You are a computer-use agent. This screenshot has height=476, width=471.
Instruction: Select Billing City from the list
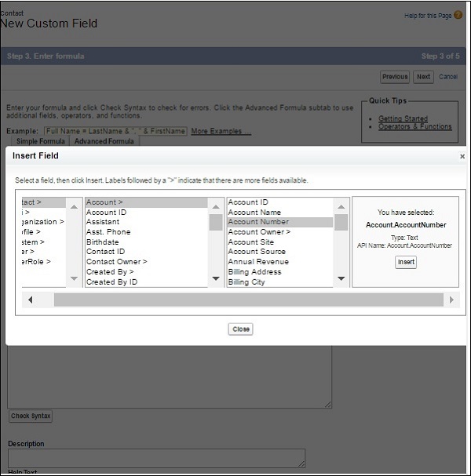[x=246, y=282]
